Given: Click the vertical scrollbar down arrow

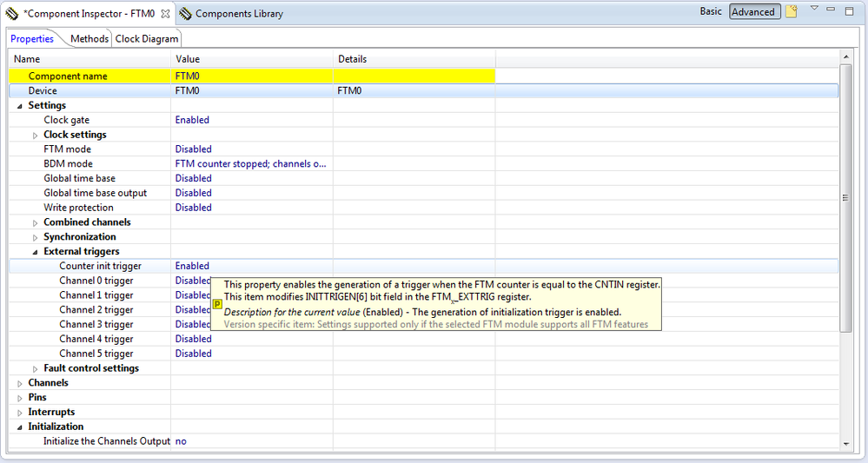Looking at the screenshot, I should [846, 444].
